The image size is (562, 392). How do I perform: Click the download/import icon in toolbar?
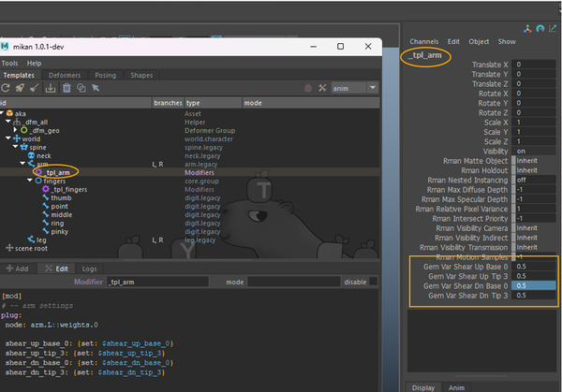pyautogui.click(x=52, y=87)
